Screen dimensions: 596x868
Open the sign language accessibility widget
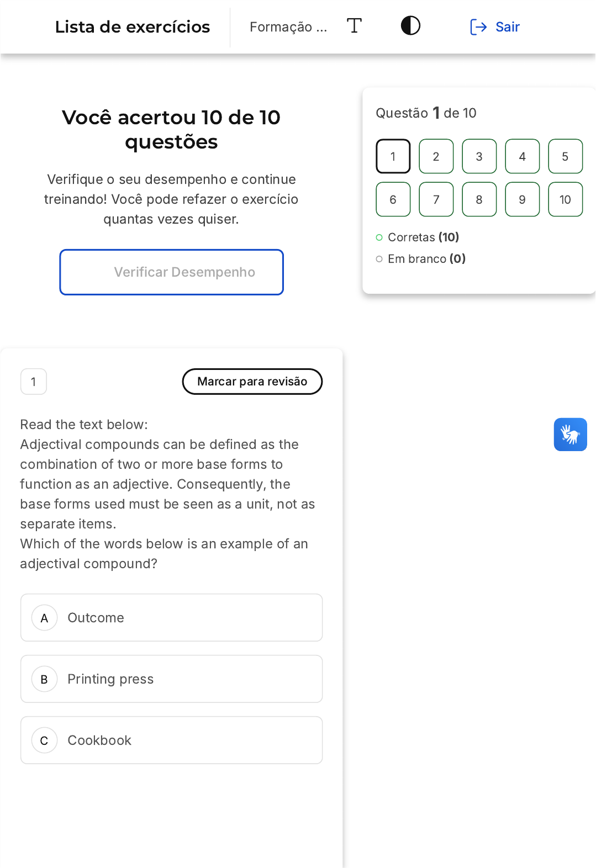click(570, 435)
